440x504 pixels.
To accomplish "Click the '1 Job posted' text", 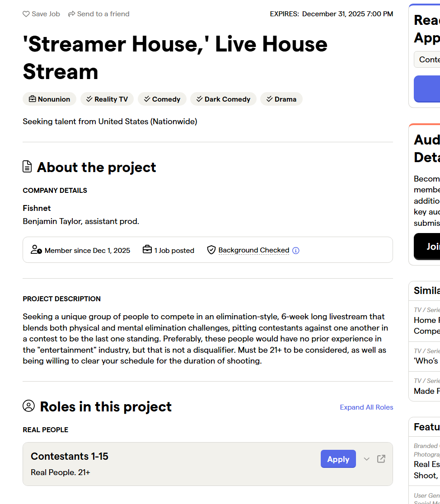I will (x=174, y=251).
